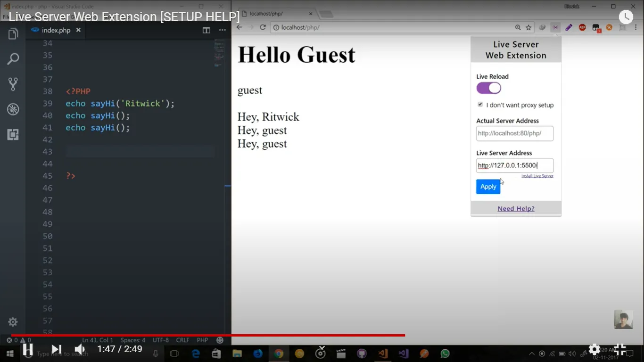644x362 pixels.
Task: Click the "?>" closing tag on line 45
Action: 71,176
